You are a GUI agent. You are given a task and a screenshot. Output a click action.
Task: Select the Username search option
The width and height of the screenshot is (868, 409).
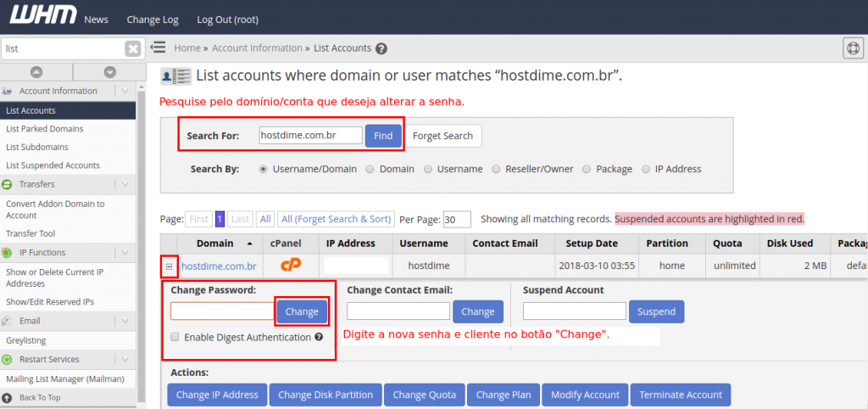[x=428, y=169]
